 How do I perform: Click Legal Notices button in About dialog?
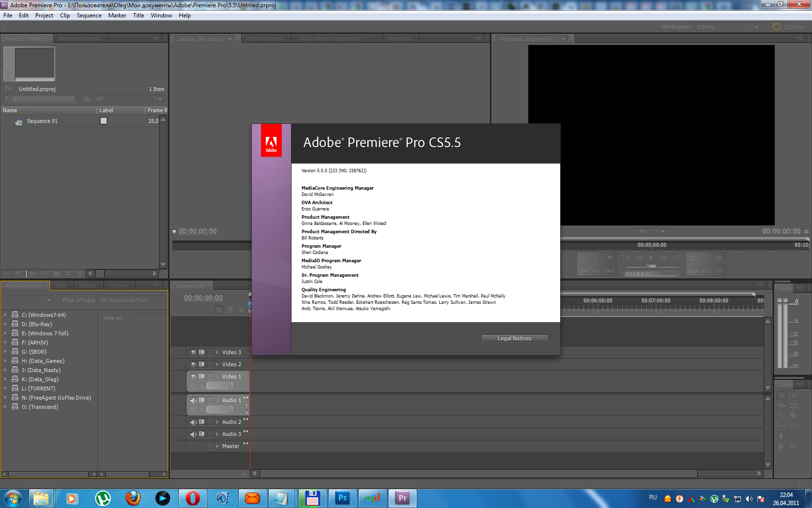click(x=514, y=338)
